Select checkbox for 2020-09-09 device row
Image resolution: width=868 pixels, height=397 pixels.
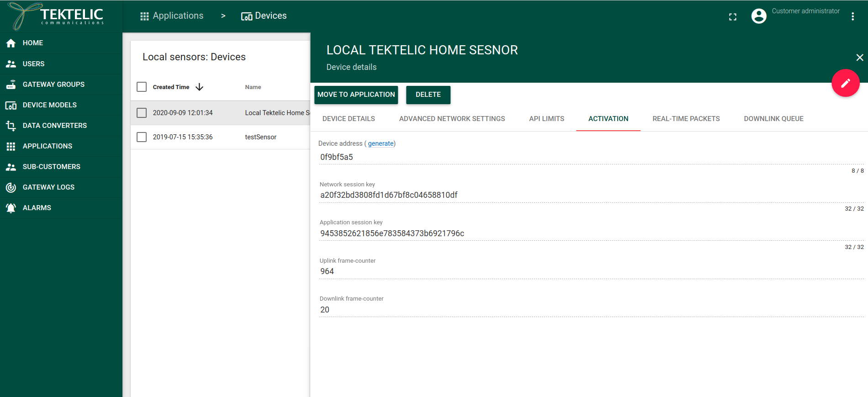[x=142, y=113]
